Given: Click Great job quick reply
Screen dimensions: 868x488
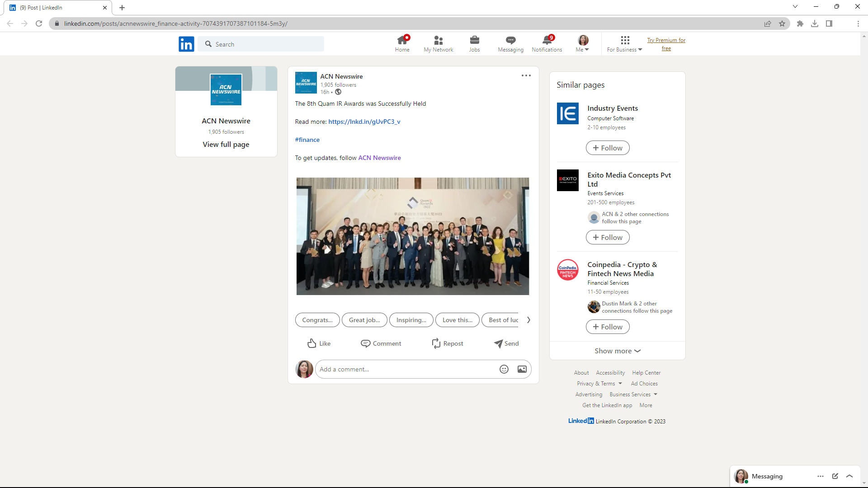Looking at the screenshot, I should (364, 320).
